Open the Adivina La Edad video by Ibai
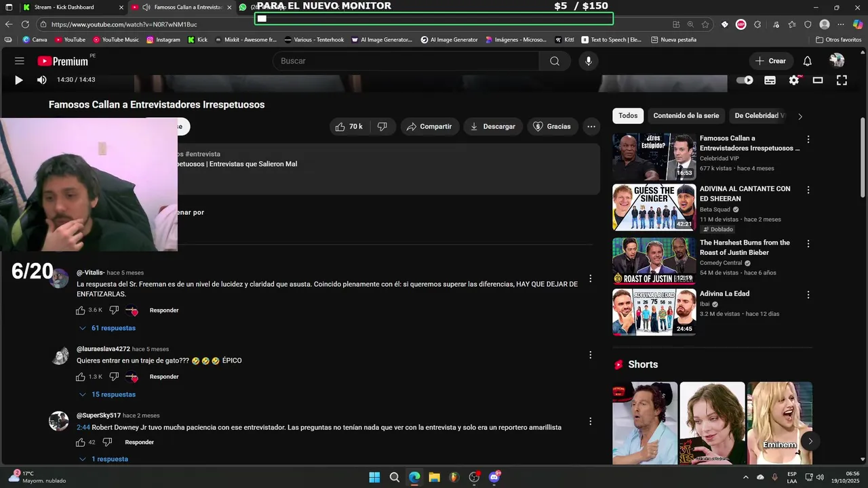 (x=724, y=293)
